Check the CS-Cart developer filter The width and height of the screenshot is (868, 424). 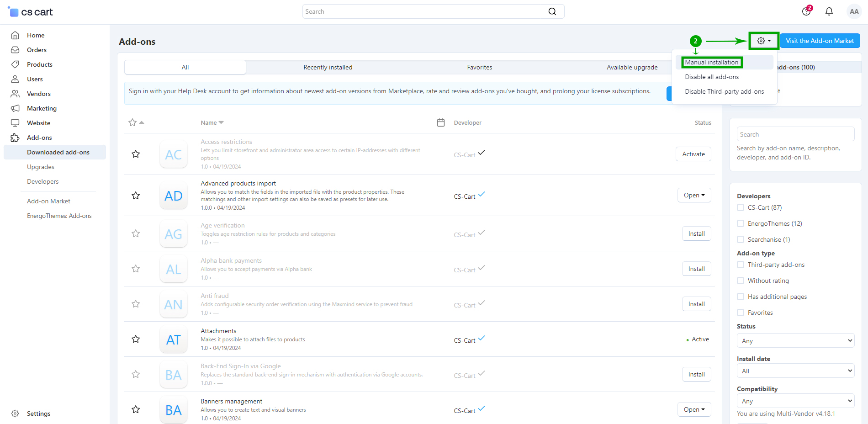click(x=741, y=207)
